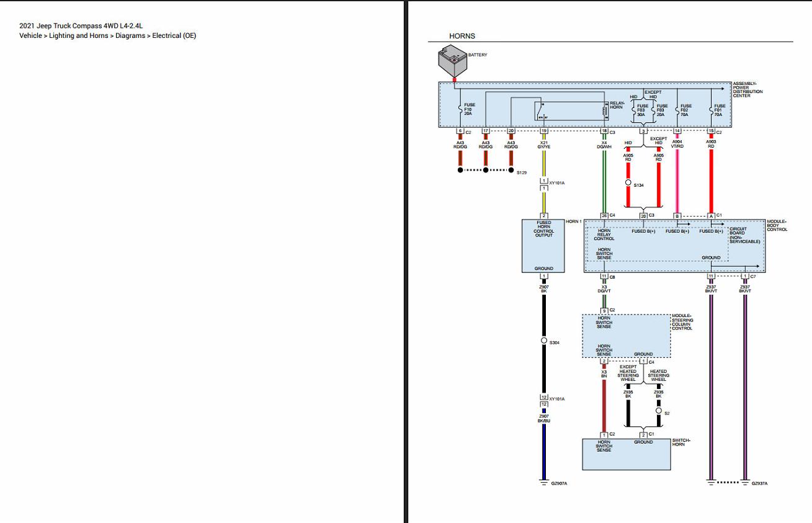Click 'CIRCUIT BOARD (NON-SERVICEABLE)' text
Viewport: 812px width, 523px height.
tap(744, 235)
